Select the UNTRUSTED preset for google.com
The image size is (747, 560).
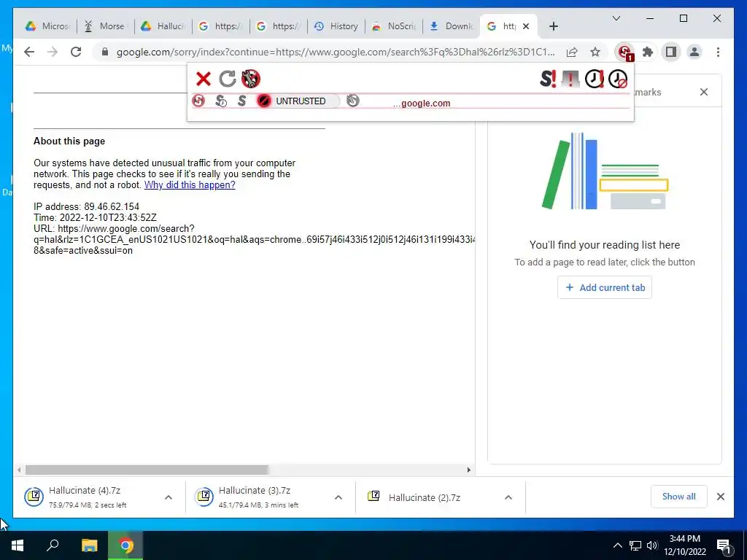(x=298, y=101)
